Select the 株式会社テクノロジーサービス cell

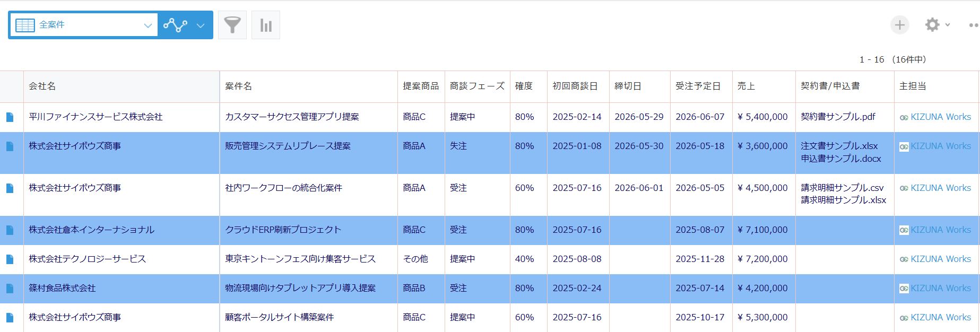[122, 259]
